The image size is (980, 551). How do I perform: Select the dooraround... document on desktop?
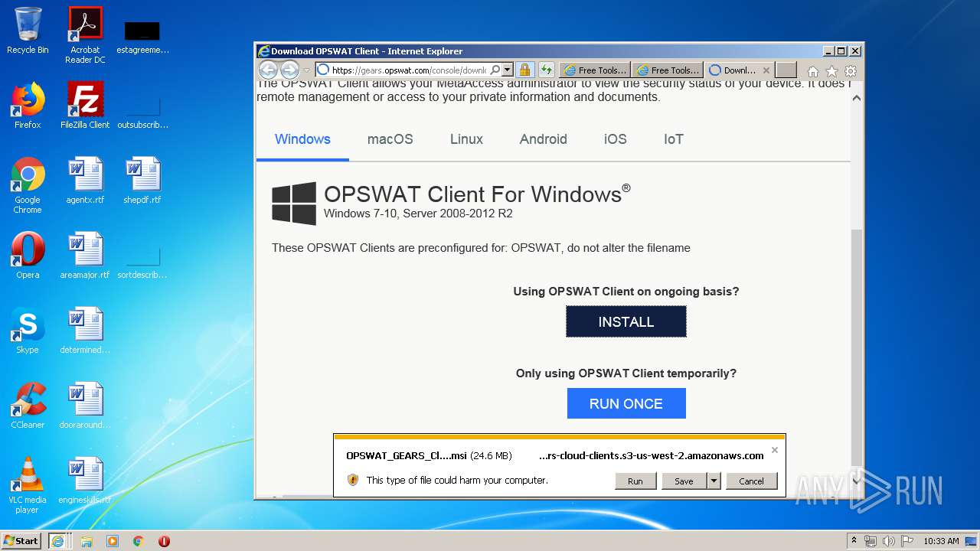[x=85, y=406]
